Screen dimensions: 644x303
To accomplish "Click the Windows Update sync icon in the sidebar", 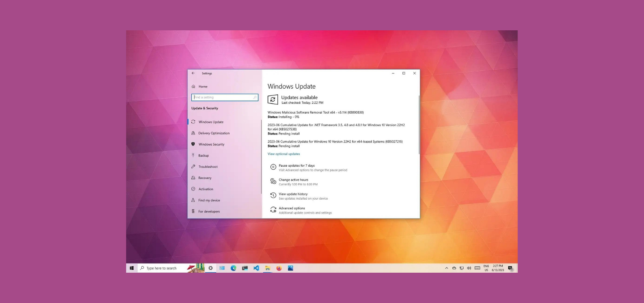I will click(193, 122).
